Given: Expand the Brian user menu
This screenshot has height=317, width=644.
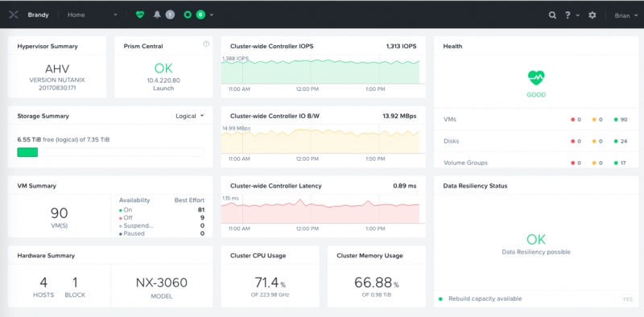Looking at the screenshot, I should (626, 15).
